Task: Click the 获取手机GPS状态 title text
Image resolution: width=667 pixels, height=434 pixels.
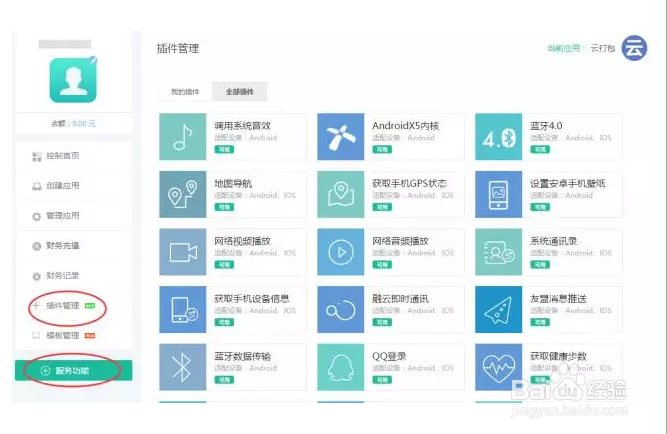Action: click(x=409, y=184)
